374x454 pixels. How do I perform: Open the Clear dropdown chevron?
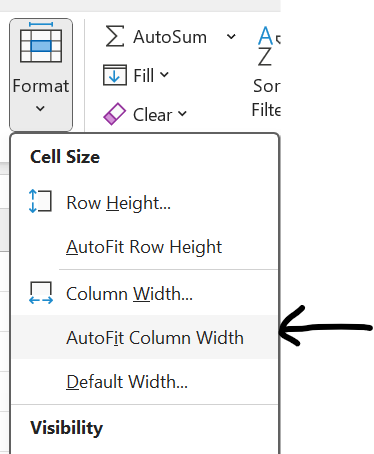(x=182, y=114)
